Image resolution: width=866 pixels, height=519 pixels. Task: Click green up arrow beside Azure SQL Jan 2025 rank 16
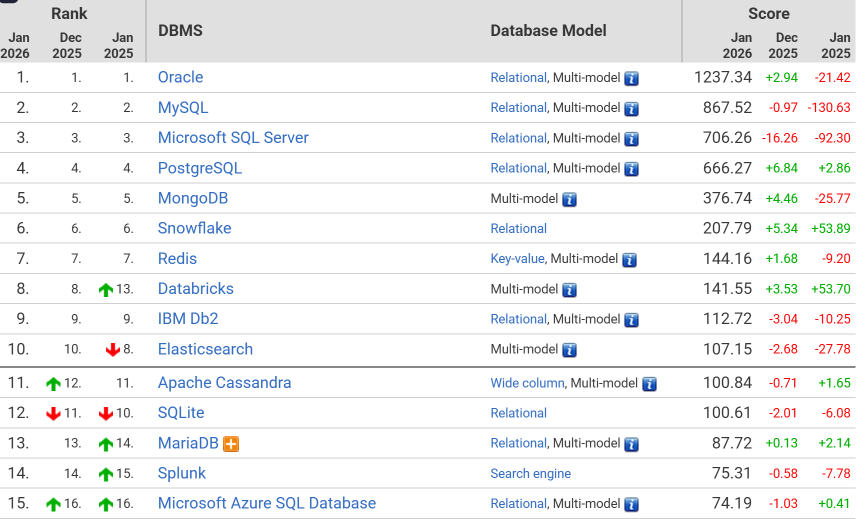[105, 504]
